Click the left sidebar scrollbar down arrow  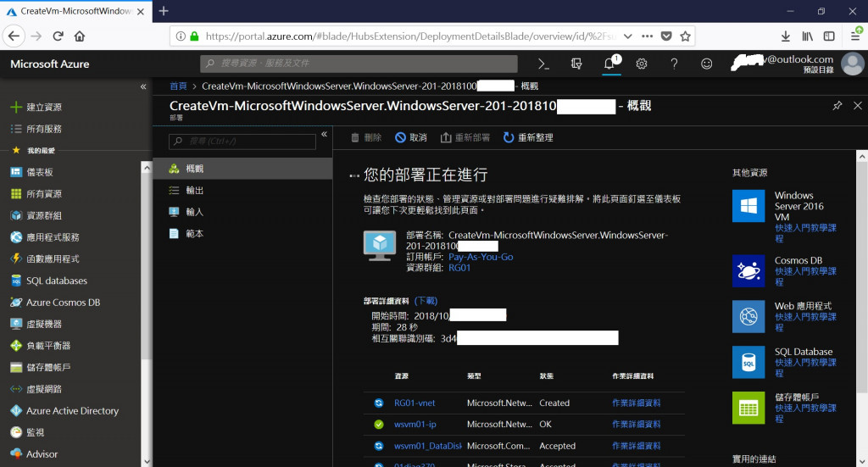(146, 460)
